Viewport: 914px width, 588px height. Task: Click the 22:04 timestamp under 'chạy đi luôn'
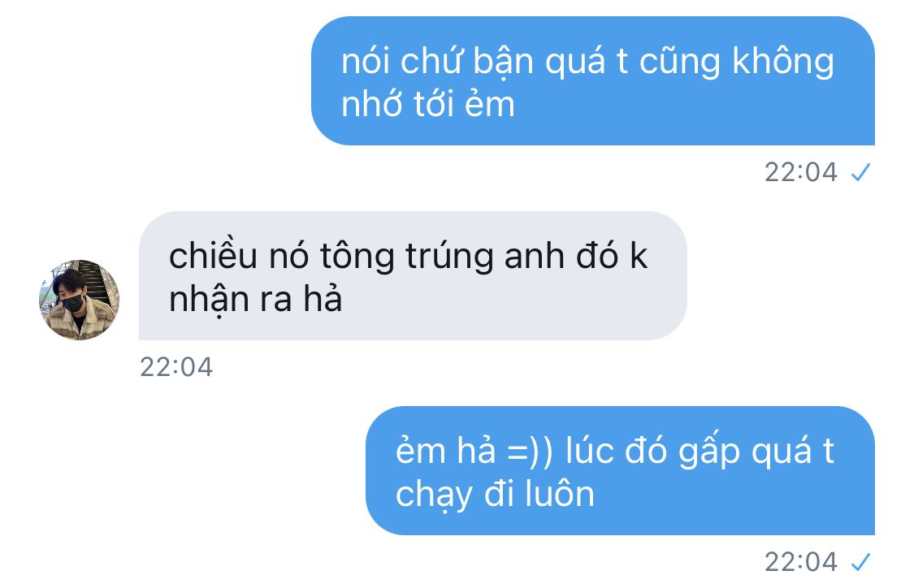(800, 562)
